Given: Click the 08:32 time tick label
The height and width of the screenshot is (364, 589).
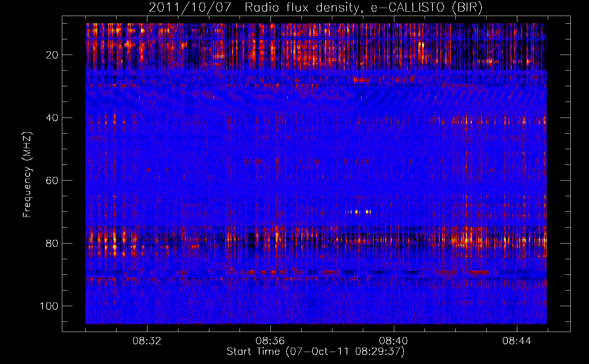Looking at the screenshot, I should click(147, 341).
